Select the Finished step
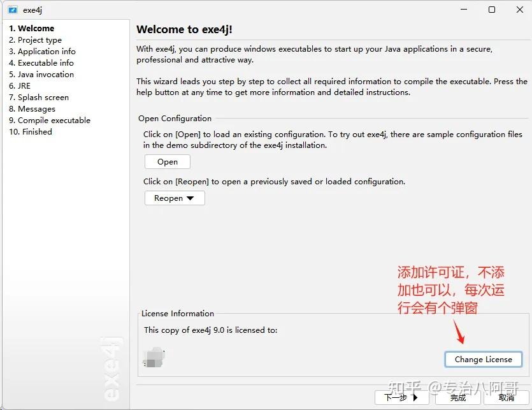Viewport: 532px width, 410px height. (30, 131)
